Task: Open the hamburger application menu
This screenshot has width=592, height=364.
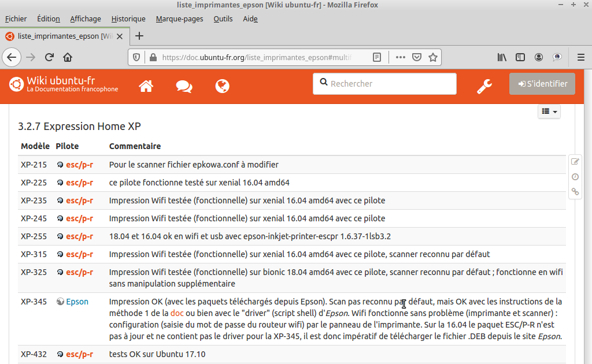Action: coord(581,57)
